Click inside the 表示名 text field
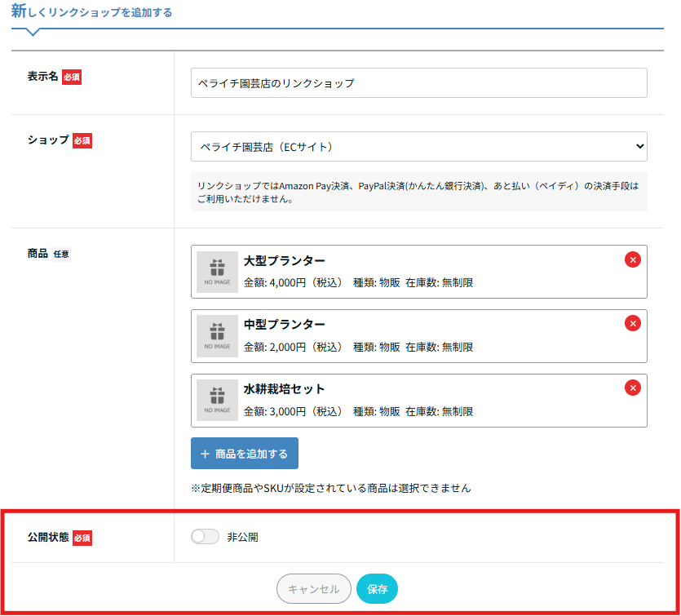Screen dimensions: 681x616 point(418,83)
